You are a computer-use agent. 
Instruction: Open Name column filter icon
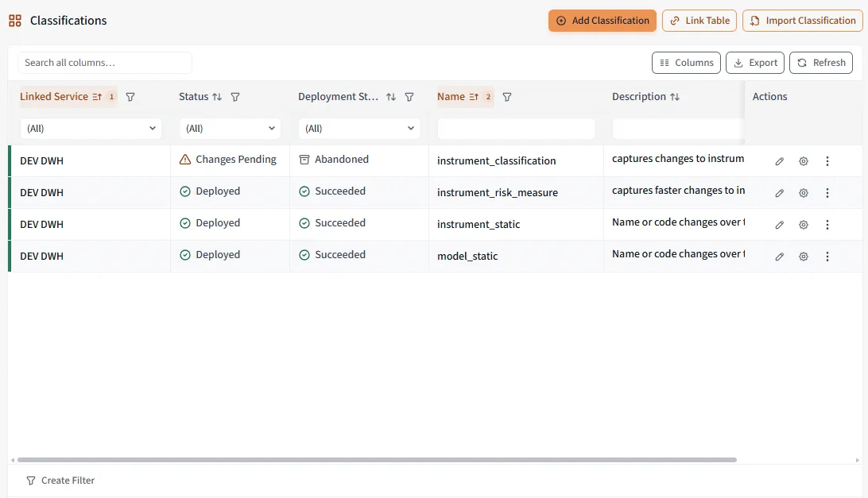[x=506, y=97]
